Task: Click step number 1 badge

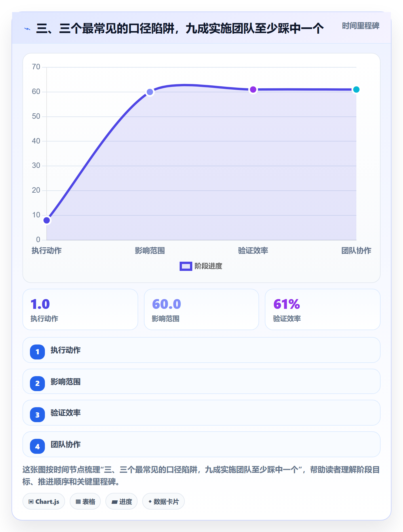Action: (x=37, y=352)
